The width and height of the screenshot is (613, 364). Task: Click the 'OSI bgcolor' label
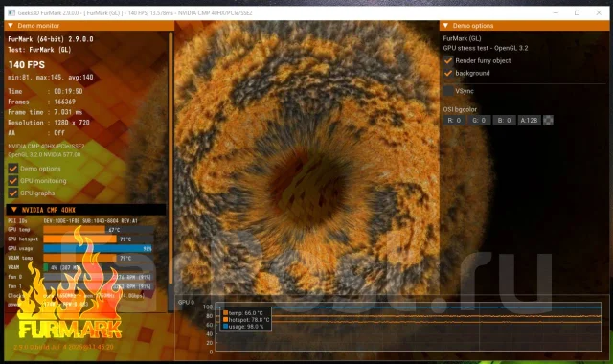tap(460, 109)
